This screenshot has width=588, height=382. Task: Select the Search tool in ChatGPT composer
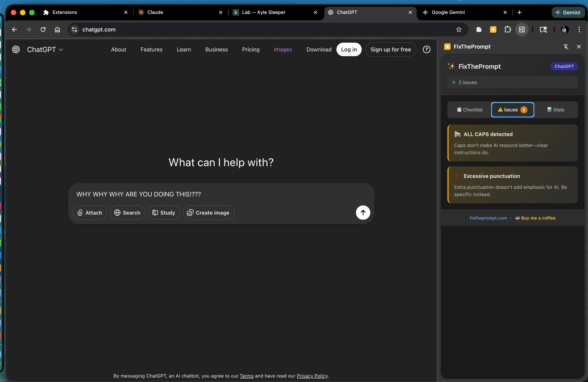pos(127,213)
